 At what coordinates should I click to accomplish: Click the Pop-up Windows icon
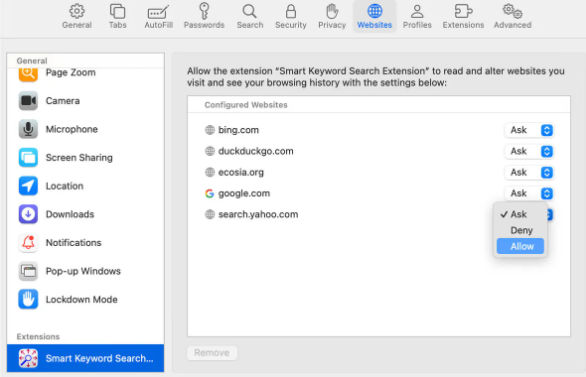[x=28, y=271]
